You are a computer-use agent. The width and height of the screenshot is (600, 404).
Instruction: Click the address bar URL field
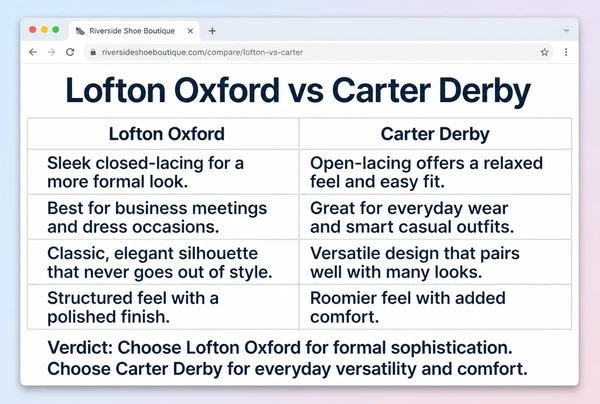pos(318,52)
